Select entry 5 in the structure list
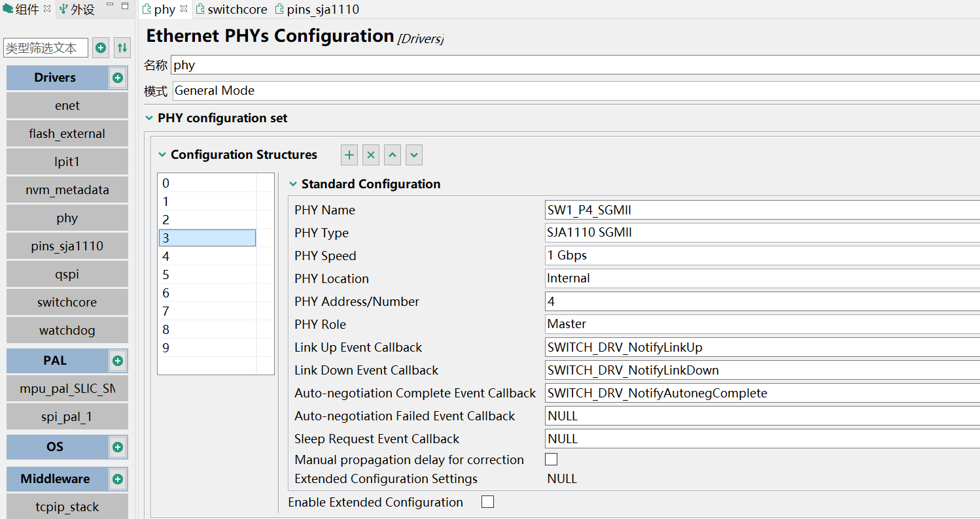Screen dimensions: 980x519 pyautogui.click(x=207, y=274)
